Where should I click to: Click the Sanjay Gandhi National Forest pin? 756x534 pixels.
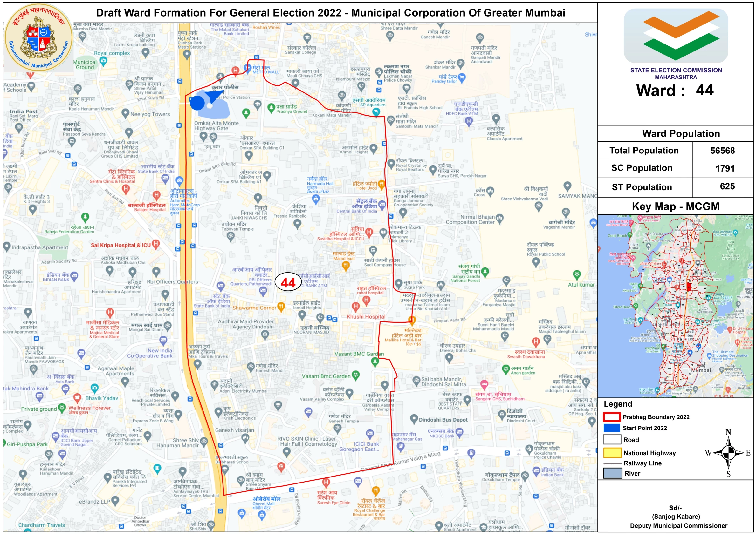(x=485, y=272)
